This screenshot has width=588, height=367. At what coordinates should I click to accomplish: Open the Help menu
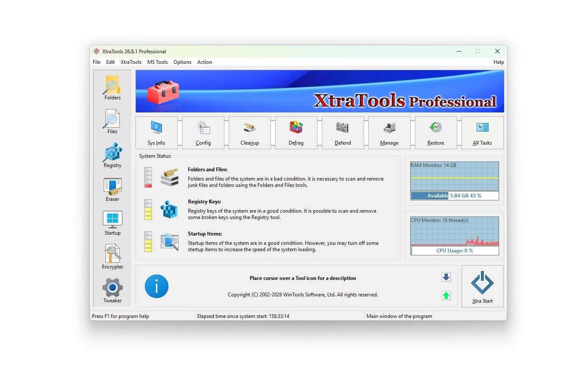pos(499,62)
